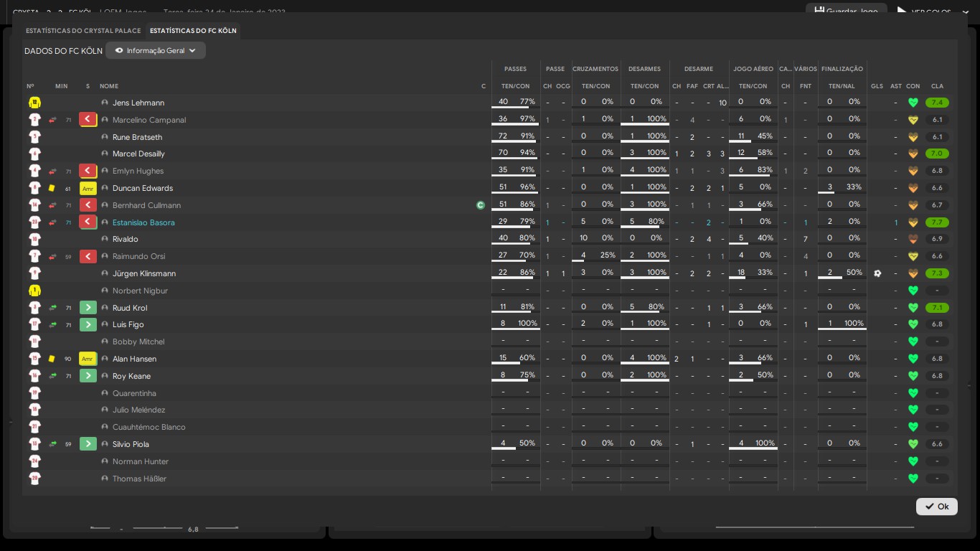Click the profile icon next to Rune Bratseth

(105, 137)
